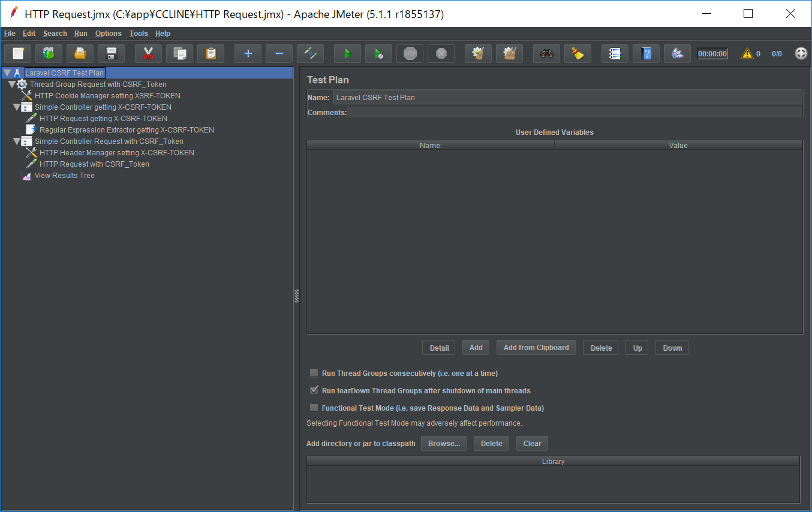Click the Toggle enable/disable icon

click(310, 53)
